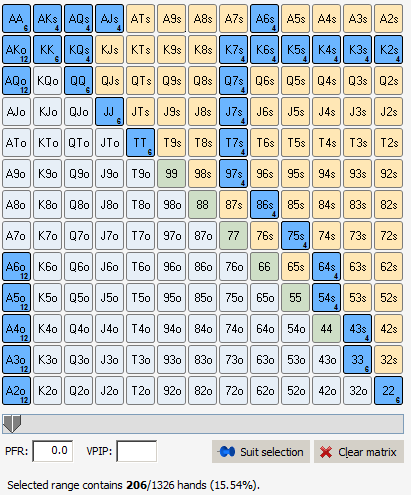
Task: Click the range slider handle
Action: point(12,424)
